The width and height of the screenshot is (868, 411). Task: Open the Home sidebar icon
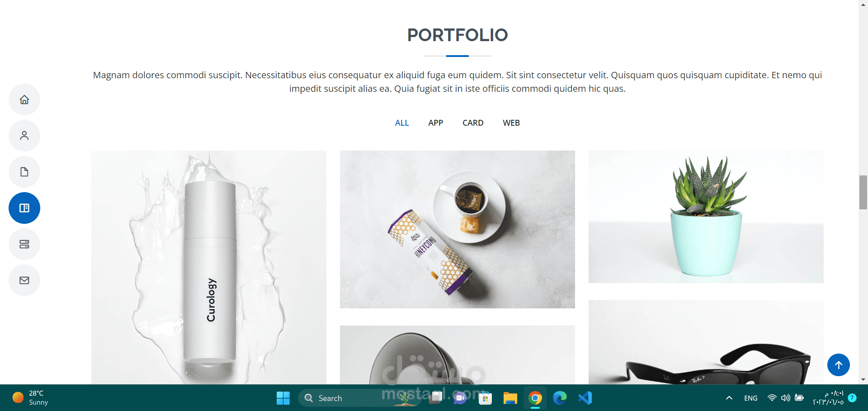24,99
